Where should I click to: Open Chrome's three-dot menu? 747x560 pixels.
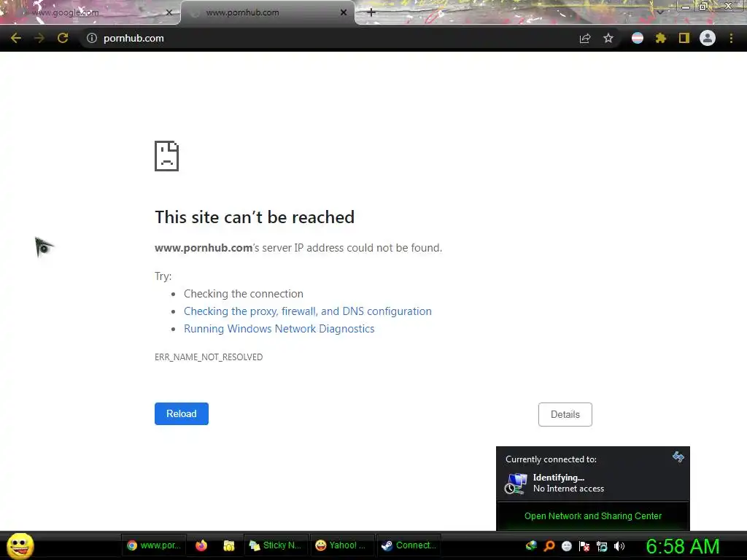click(x=731, y=38)
